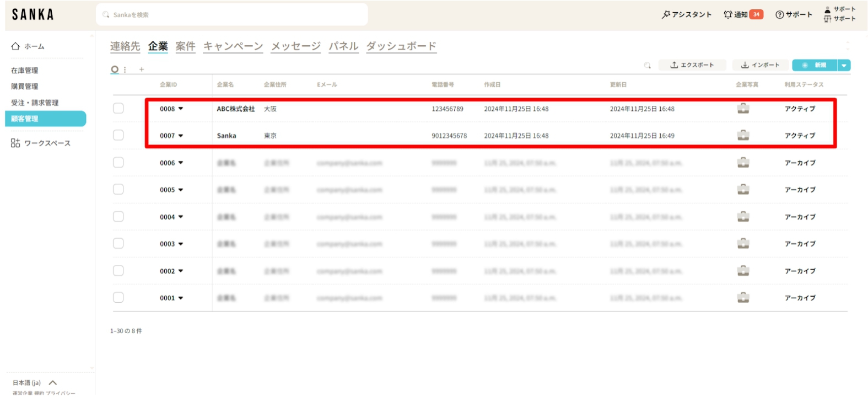Expand the dropdown arrow beside ID 0008
Image resolution: width=868 pixels, height=401 pixels.
181,109
